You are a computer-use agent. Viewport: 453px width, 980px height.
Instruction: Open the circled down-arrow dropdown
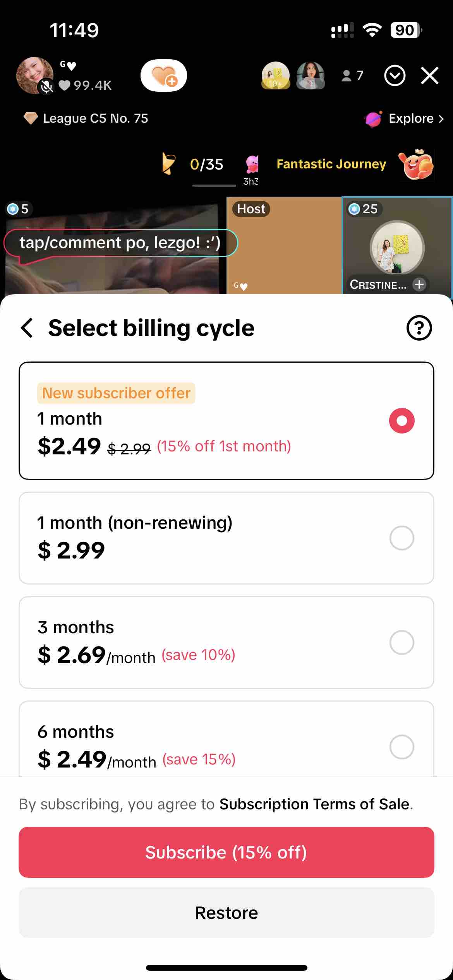click(395, 75)
